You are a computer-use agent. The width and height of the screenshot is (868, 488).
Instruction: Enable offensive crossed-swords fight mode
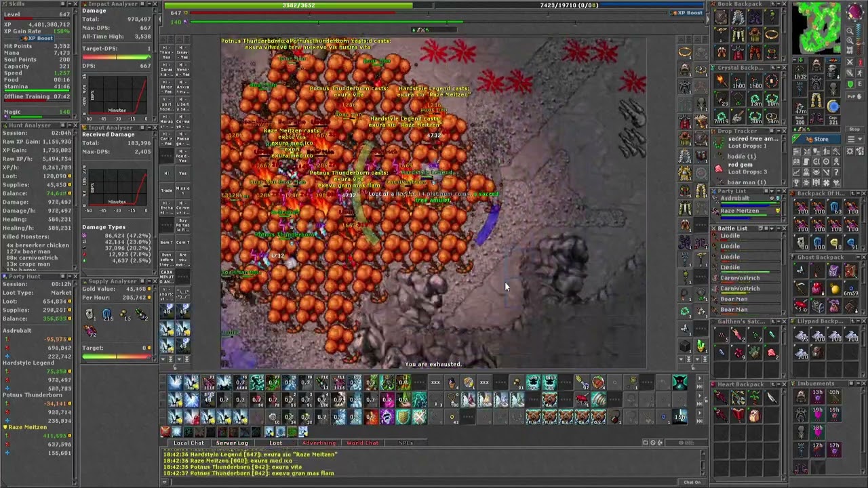(x=850, y=62)
